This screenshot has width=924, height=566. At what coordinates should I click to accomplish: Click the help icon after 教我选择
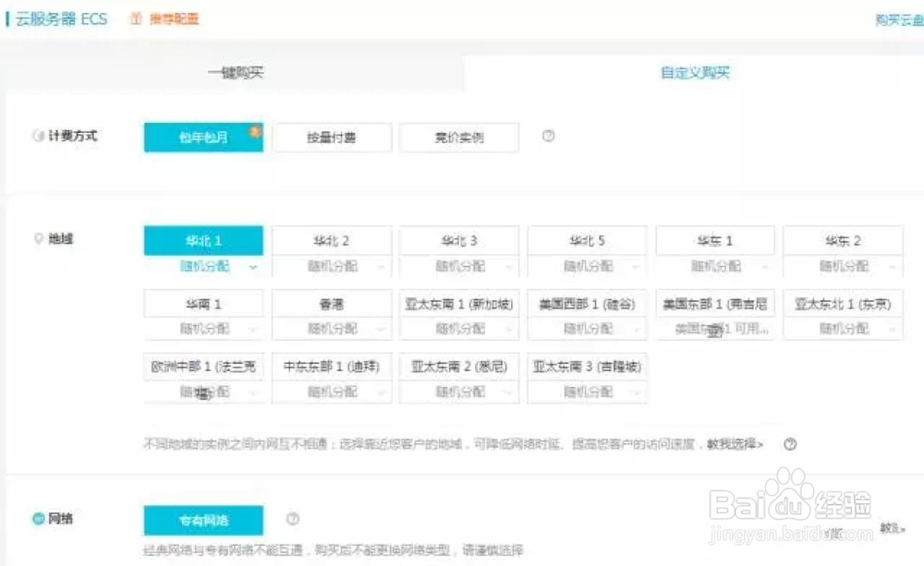pyautogui.click(x=791, y=445)
